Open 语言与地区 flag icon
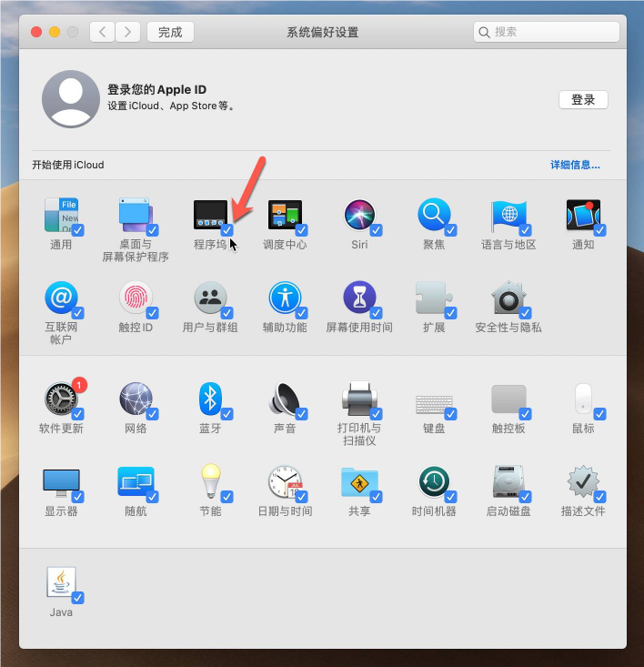This screenshot has width=644, height=667. pyautogui.click(x=508, y=216)
